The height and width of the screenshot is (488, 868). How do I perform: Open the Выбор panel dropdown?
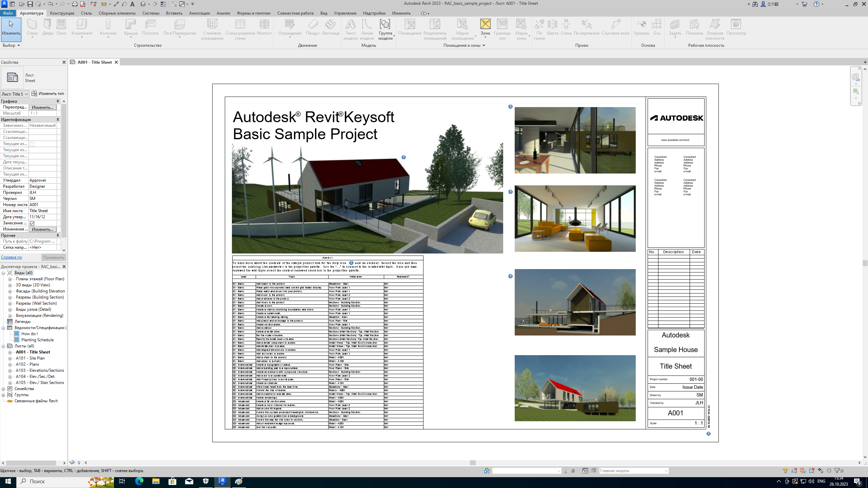point(11,45)
